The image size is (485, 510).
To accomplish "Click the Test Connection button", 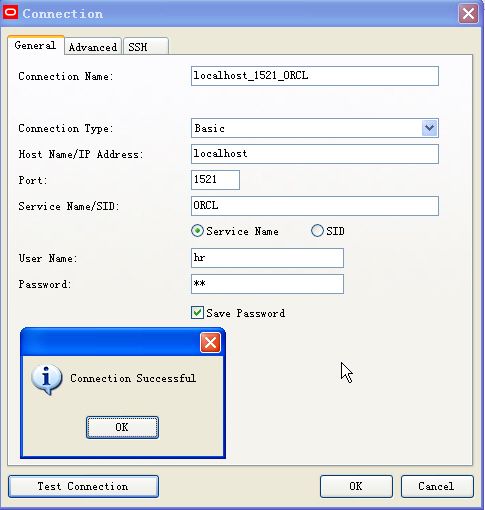I will coord(83,486).
